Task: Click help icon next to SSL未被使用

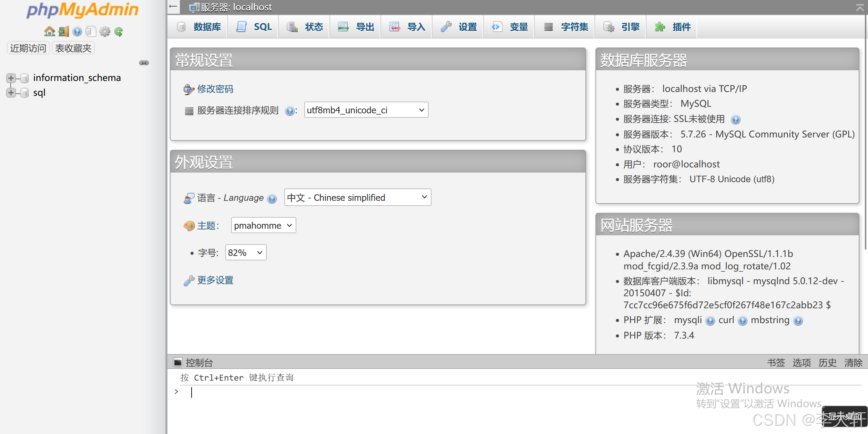Action: (735, 120)
